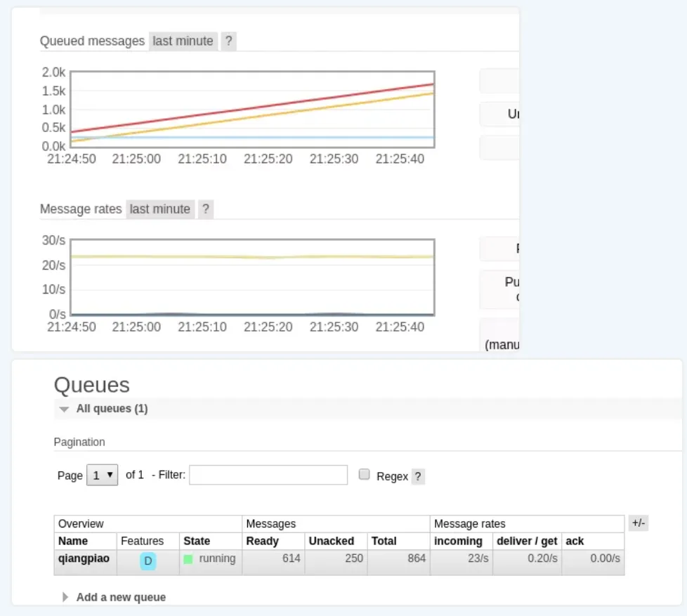
Task: Sort queues by Name column
Action: (73, 541)
